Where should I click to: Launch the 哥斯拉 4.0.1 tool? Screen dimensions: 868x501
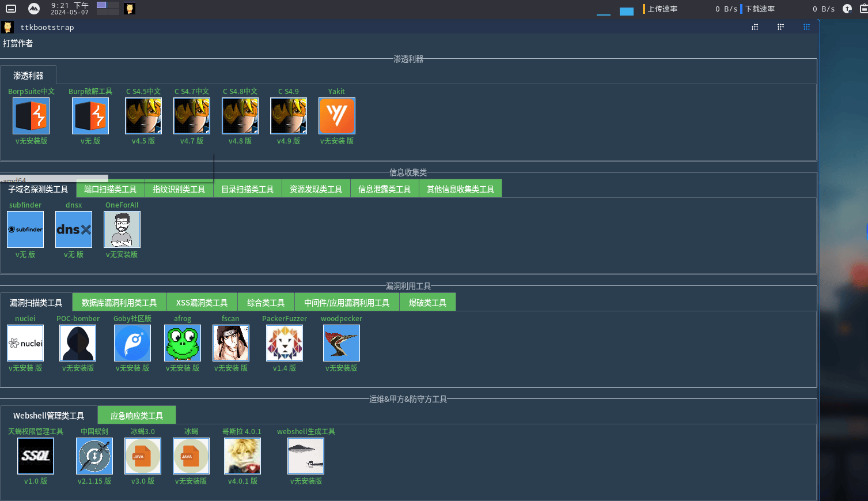point(242,456)
